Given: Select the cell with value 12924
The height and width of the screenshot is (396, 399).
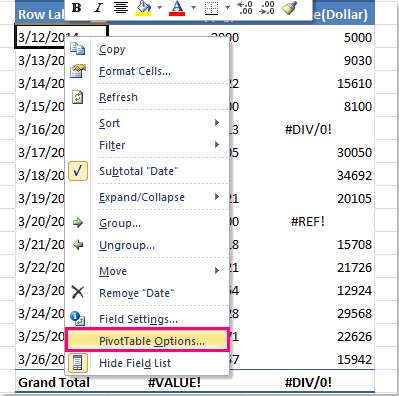Looking at the screenshot, I should click(354, 291).
